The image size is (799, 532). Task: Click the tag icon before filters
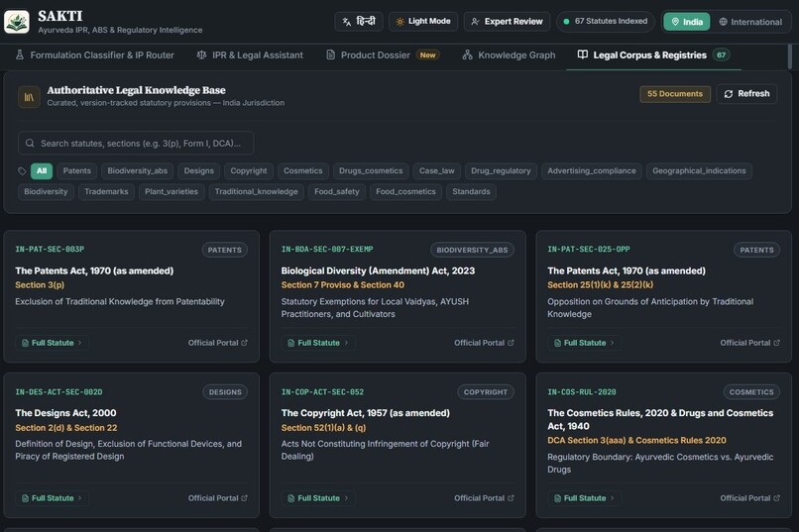click(22, 171)
